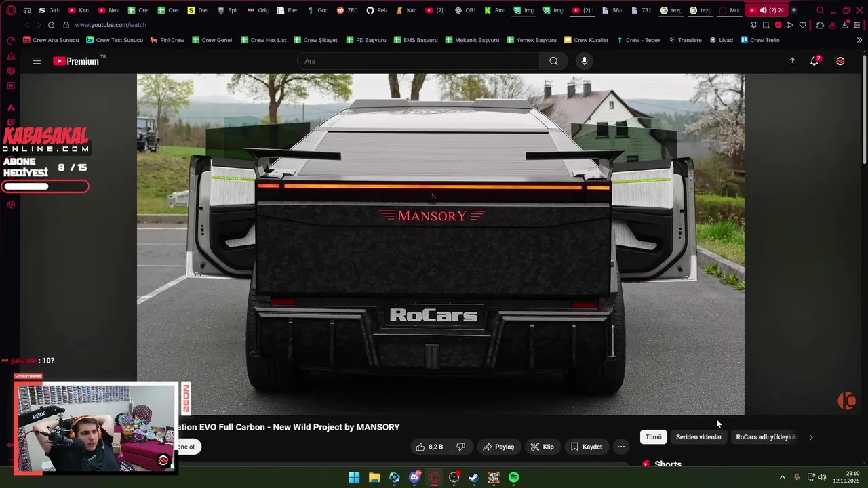Show more filter chips with right chevron
This screenshot has width=868, height=488.
coord(810,437)
